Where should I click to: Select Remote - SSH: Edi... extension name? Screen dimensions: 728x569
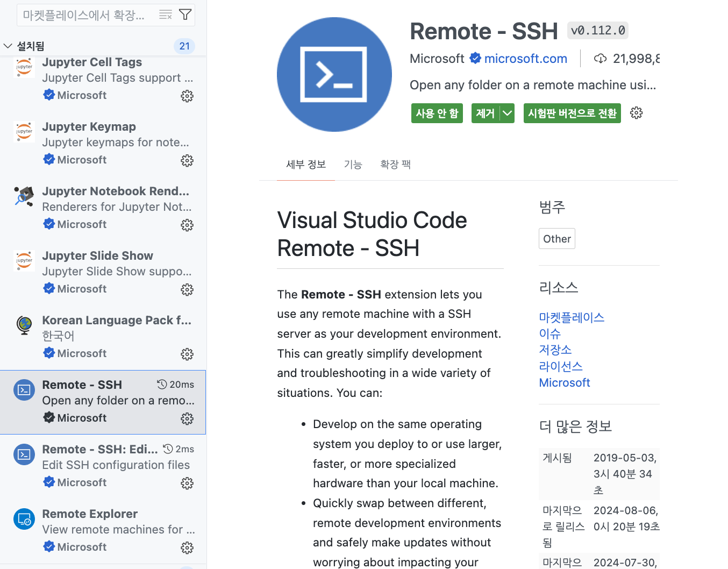[100, 449]
